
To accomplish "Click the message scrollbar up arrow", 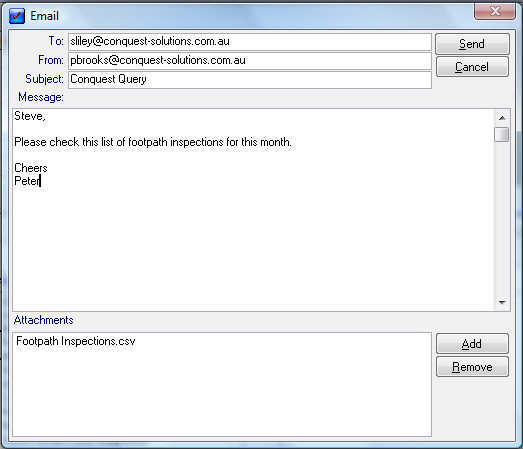I will (x=502, y=118).
